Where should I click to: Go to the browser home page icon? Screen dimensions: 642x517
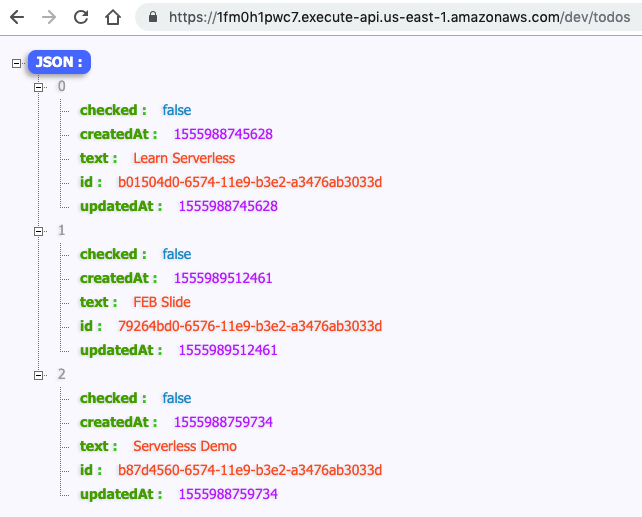pos(113,17)
